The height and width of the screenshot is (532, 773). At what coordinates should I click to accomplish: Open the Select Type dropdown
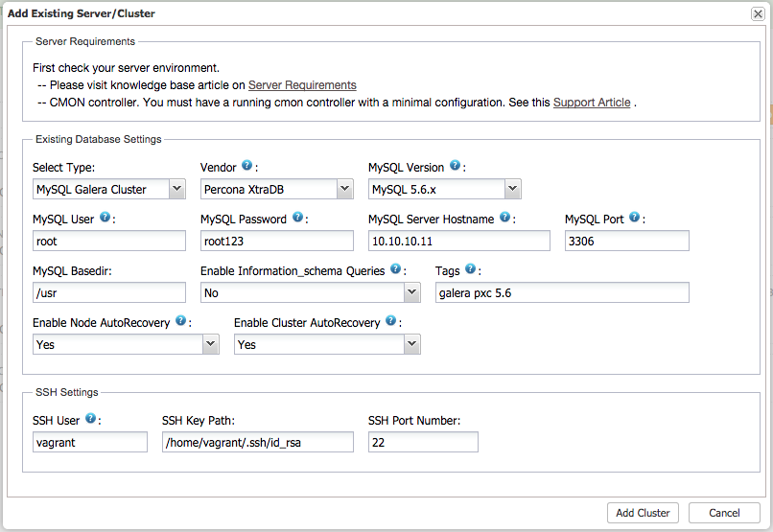[x=108, y=189]
